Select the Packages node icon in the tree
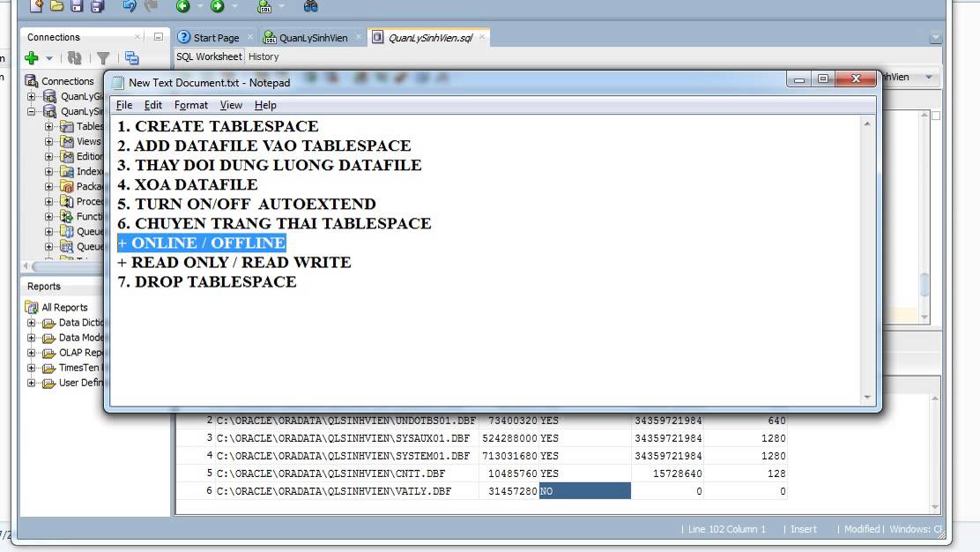 [x=67, y=187]
